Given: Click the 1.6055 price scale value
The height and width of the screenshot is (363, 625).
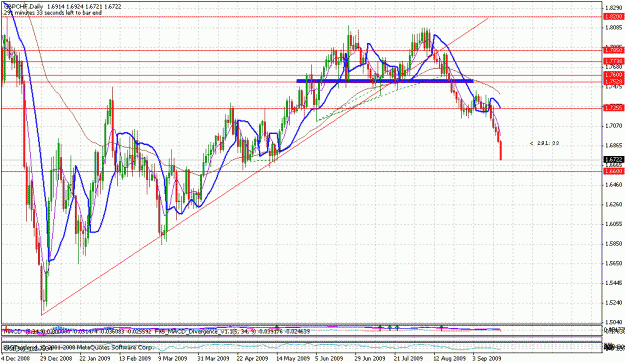Looking at the screenshot, I should pos(613,224).
